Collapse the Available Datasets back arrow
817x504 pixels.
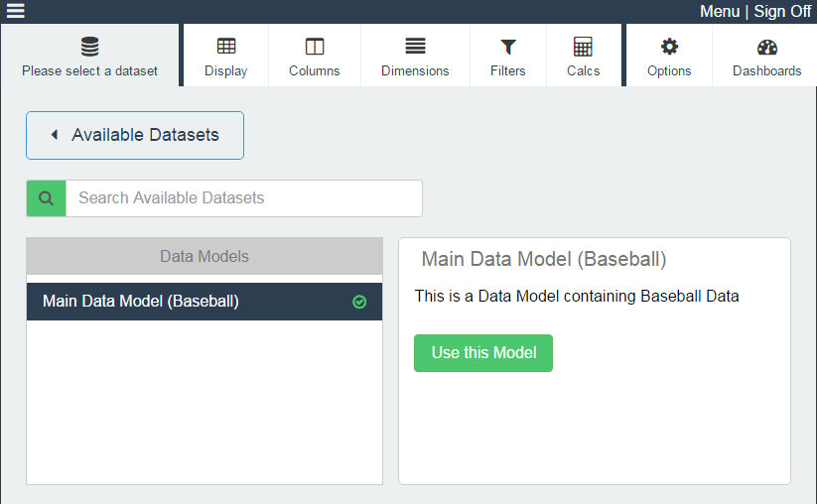click(x=55, y=135)
